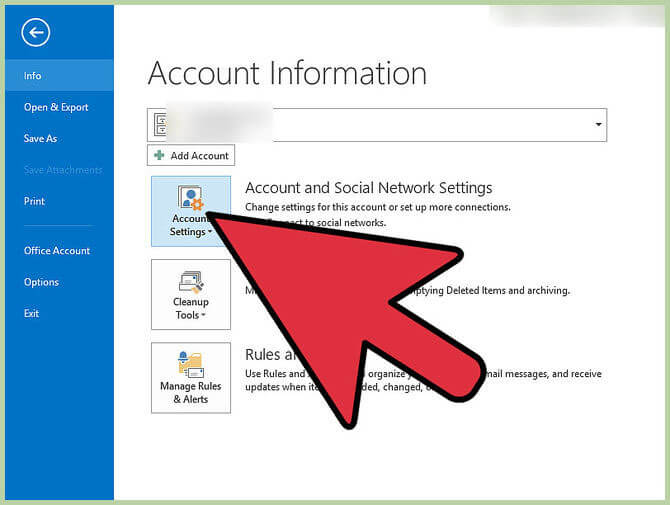Open the Open & Export page

tap(56, 107)
